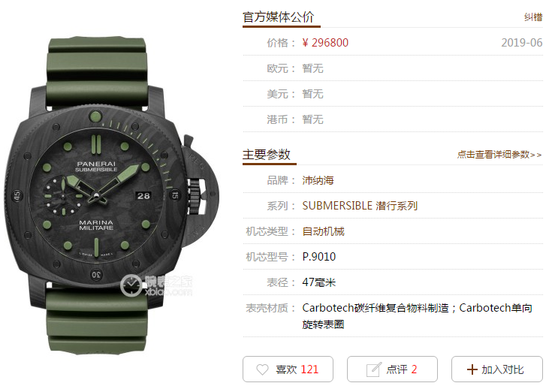Screen dimensions: 555x392
Task: Click the 47毫米 case diameter value
Action: click(319, 282)
